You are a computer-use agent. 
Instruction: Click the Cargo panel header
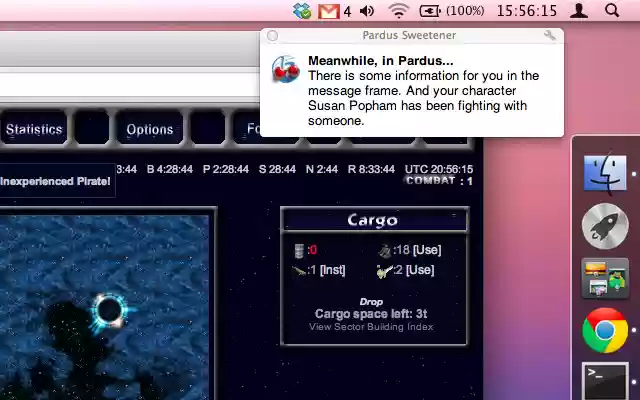click(373, 220)
